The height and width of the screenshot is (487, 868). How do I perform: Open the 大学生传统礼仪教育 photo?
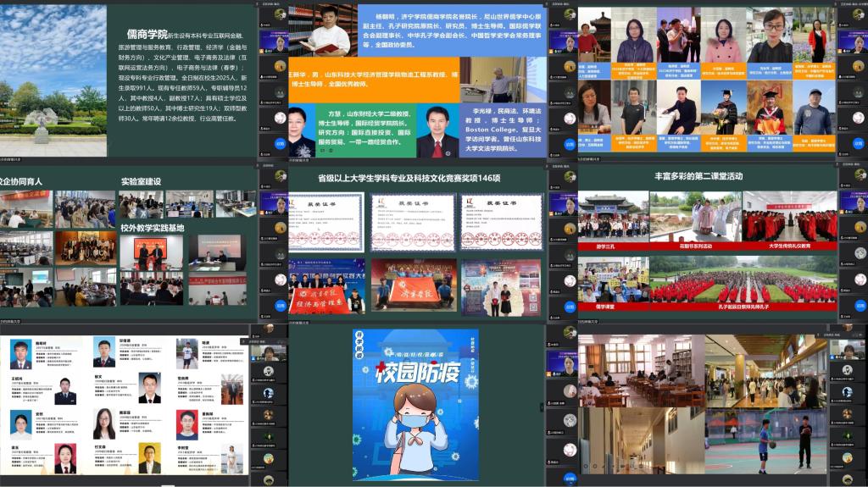click(x=787, y=215)
